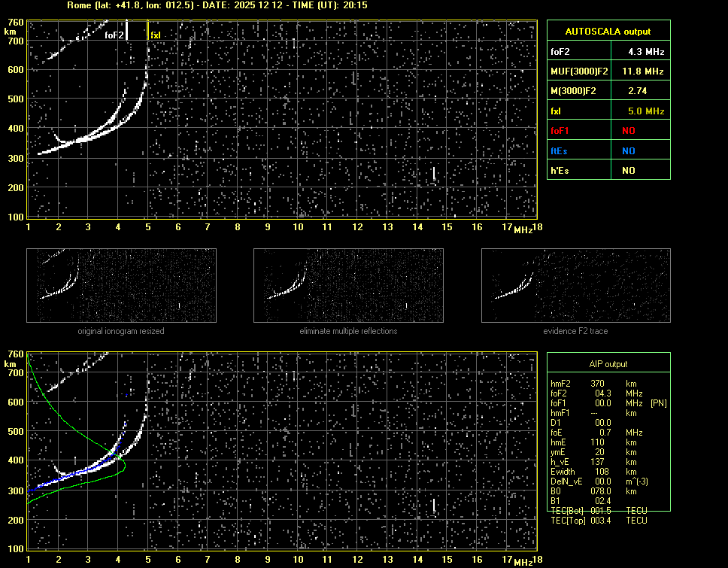Select the TEC[Top] 003.4 TECU line
The width and height of the screenshot is (728, 568).
coord(599,521)
